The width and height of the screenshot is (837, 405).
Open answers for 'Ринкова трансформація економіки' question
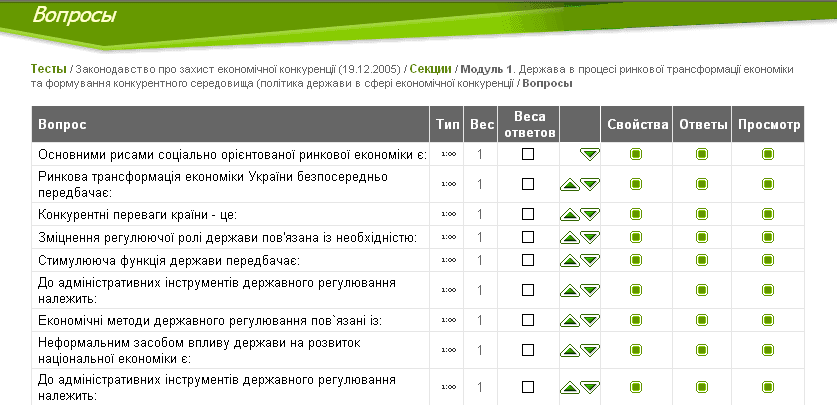pos(702,184)
